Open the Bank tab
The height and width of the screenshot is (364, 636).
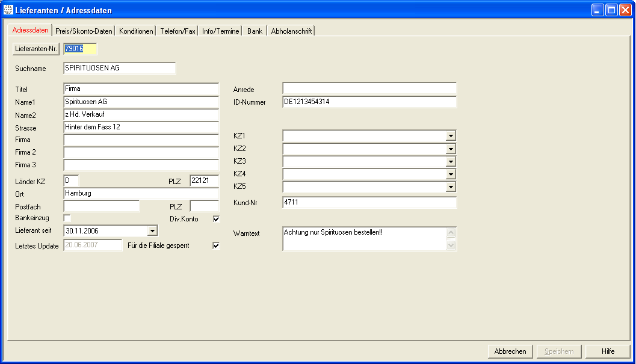255,31
